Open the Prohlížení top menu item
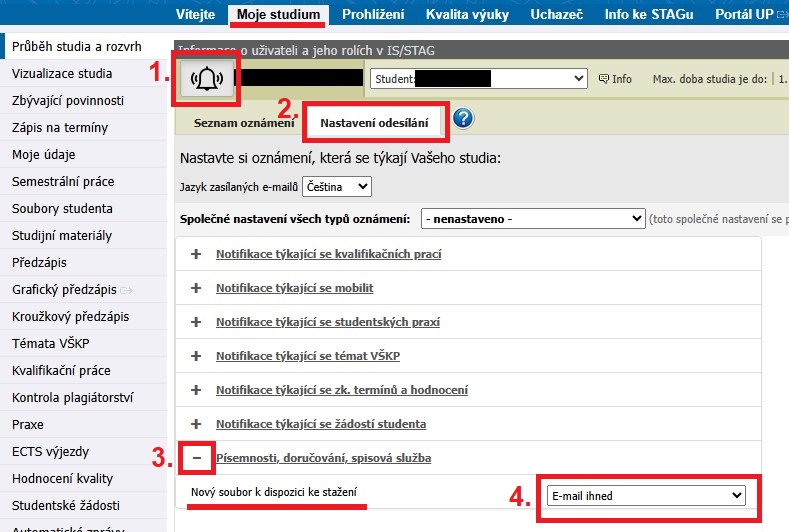The width and height of the screenshot is (789, 532). (x=375, y=14)
